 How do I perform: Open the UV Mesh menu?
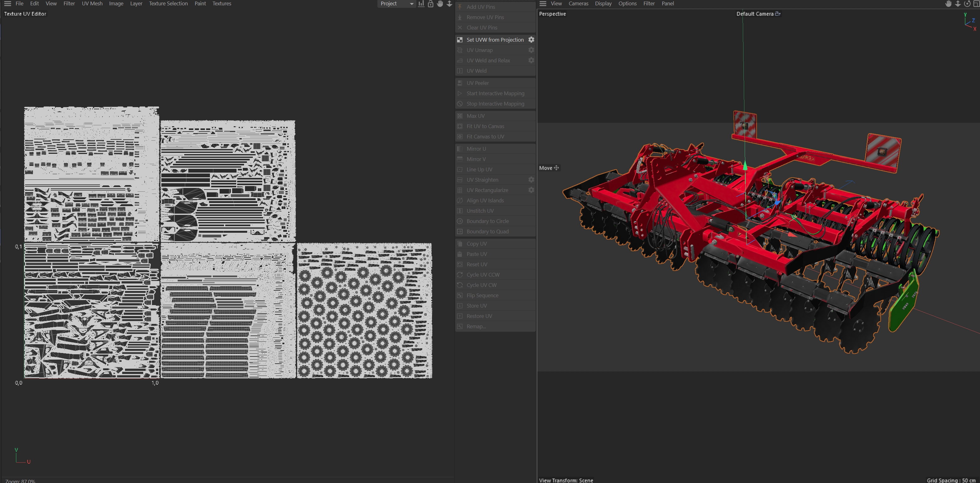point(92,4)
